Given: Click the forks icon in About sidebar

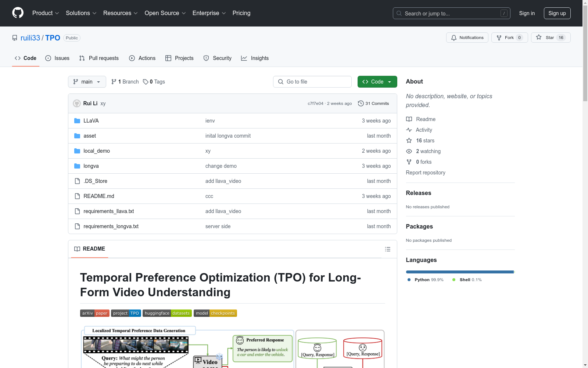Looking at the screenshot, I should (409, 162).
